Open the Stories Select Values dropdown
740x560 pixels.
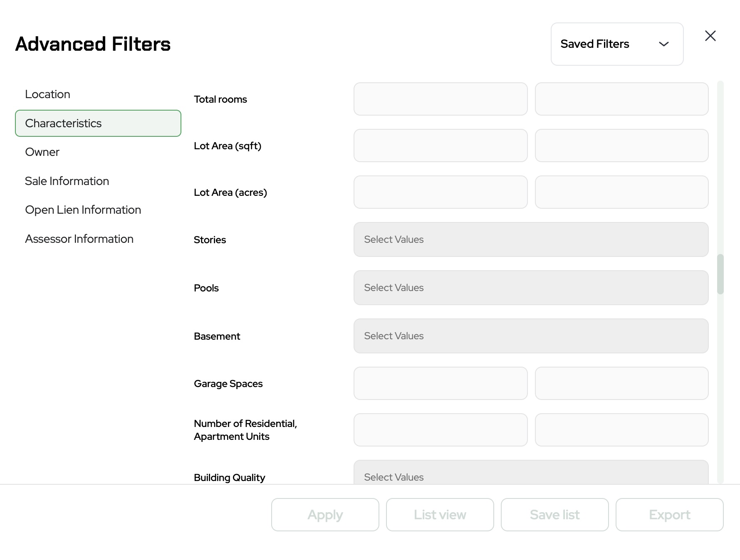531,239
